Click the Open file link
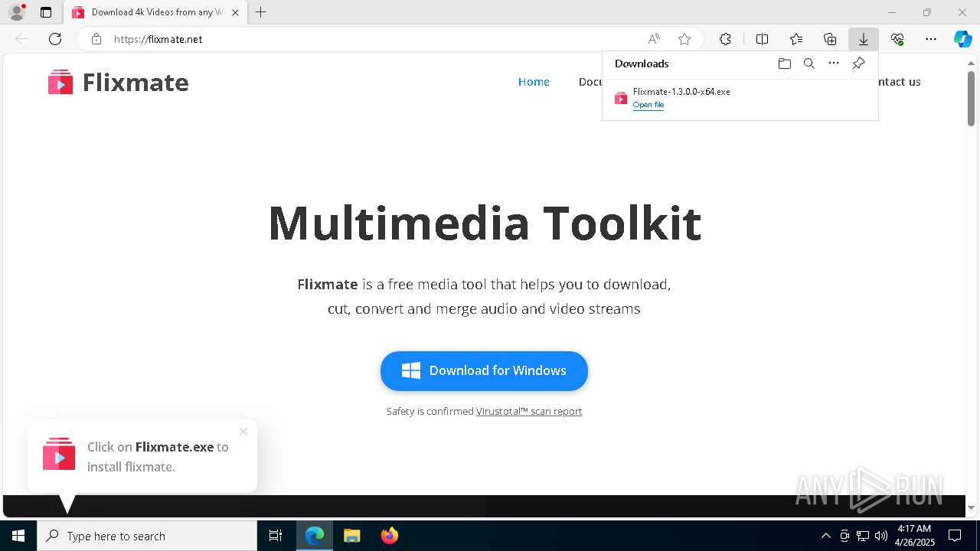 coord(648,105)
